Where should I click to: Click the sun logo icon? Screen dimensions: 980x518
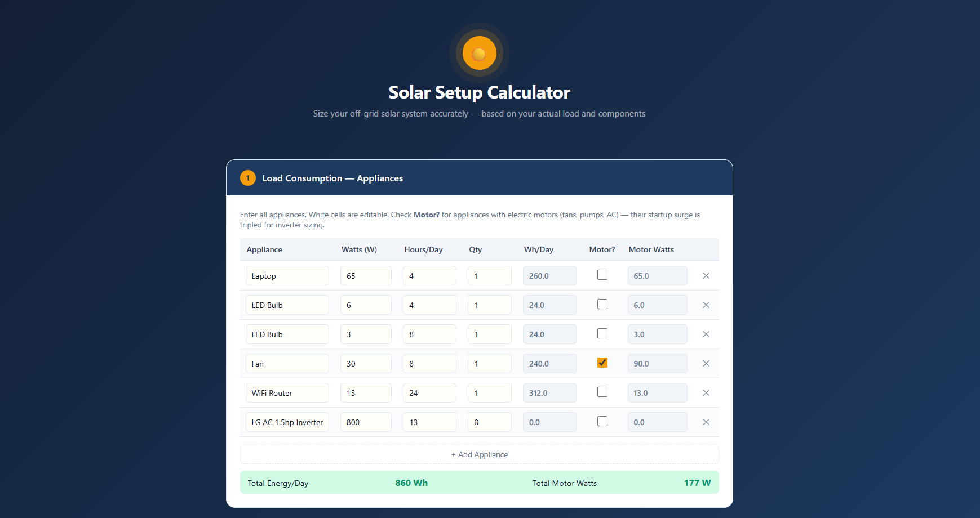[x=480, y=53]
